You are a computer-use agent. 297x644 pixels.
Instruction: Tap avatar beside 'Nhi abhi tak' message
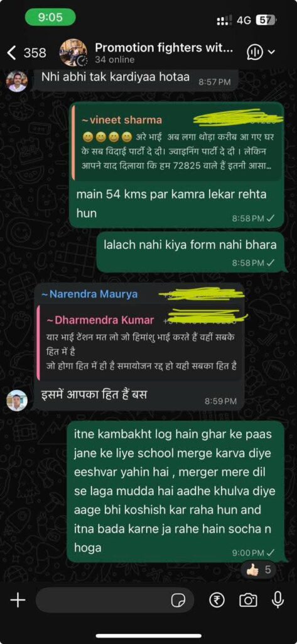tap(17, 81)
